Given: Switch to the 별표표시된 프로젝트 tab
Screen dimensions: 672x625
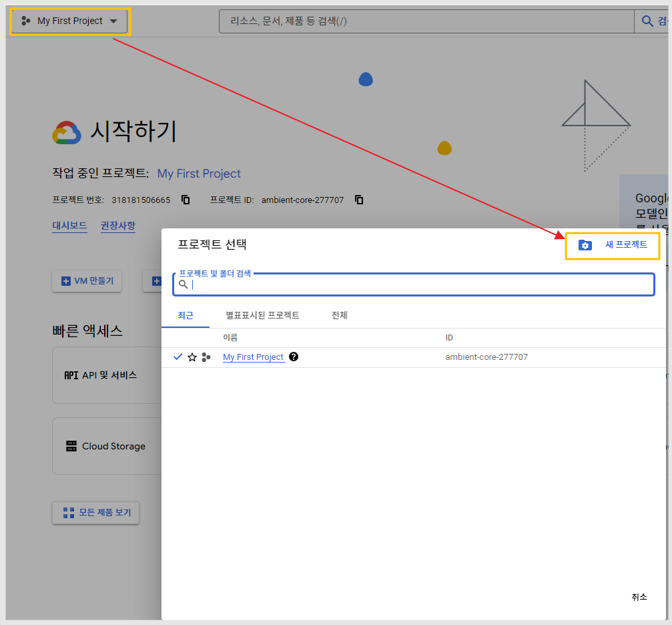Looking at the screenshot, I should pos(262,315).
